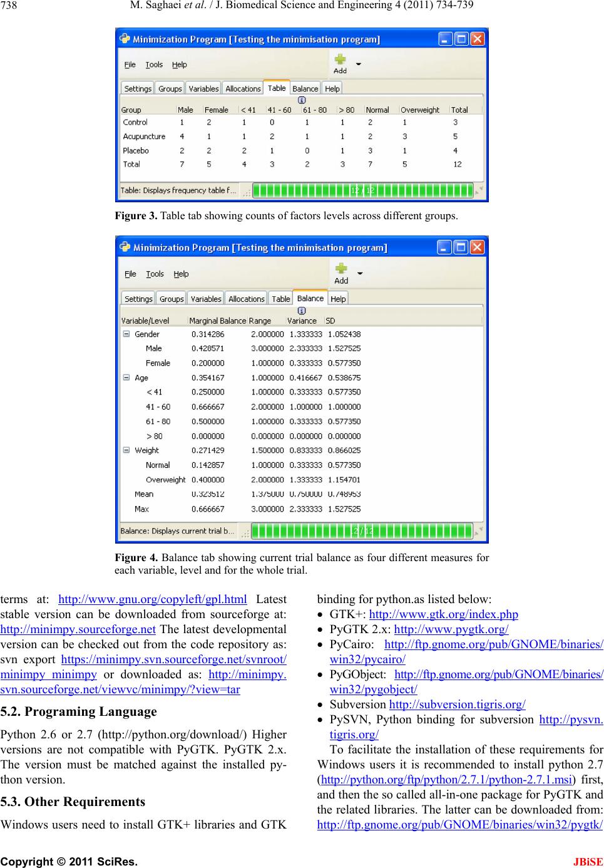Open the Tools menu in Figure 4 window
The image size is (604, 868).
(155, 274)
